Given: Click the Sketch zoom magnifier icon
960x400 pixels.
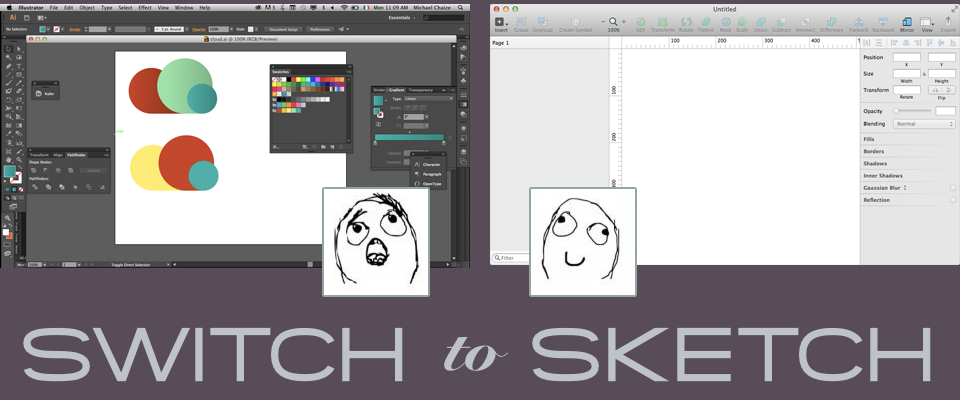Looking at the screenshot, I should (x=613, y=21).
